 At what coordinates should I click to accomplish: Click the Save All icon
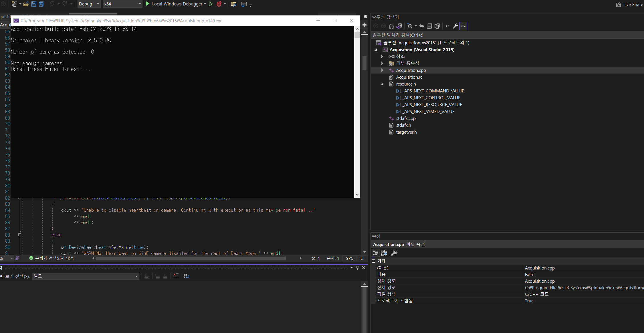(41, 4)
